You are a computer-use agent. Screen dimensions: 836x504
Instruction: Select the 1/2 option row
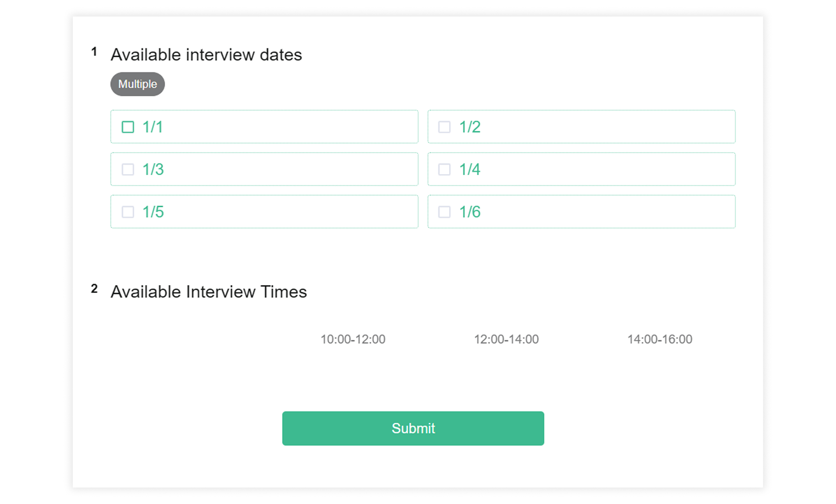[581, 127]
